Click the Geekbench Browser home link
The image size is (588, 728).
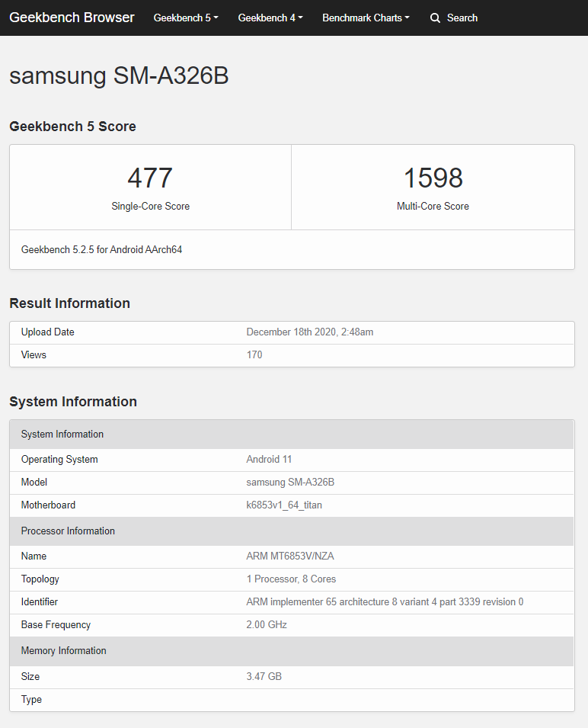(x=72, y=18)
